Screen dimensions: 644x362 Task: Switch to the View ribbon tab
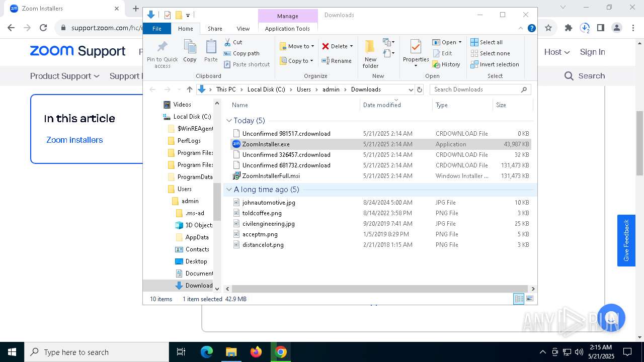pos(243,29)
